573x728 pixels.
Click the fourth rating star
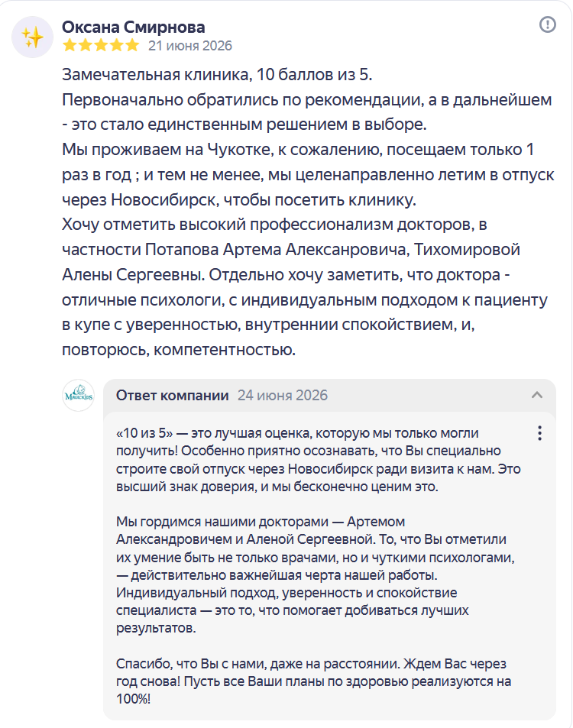tap(117, 46)
